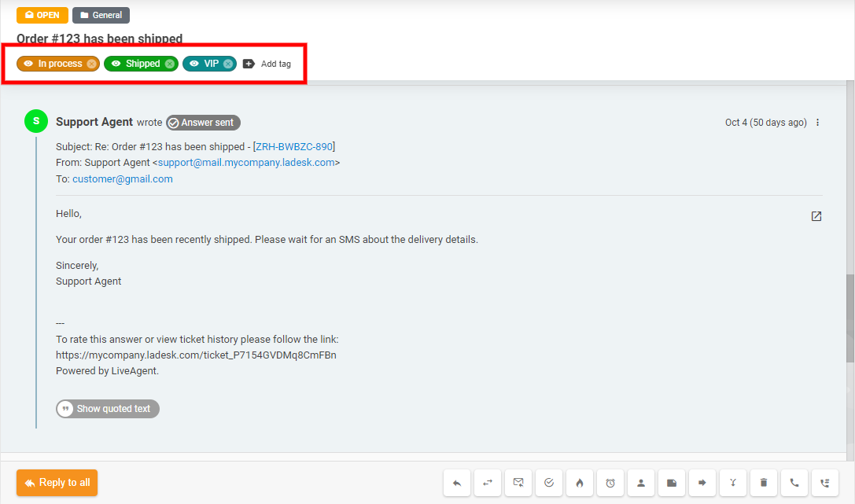Screen dimensions: 855x504
Task: Click the phone handset call icon
Action: tap(794, 483)
